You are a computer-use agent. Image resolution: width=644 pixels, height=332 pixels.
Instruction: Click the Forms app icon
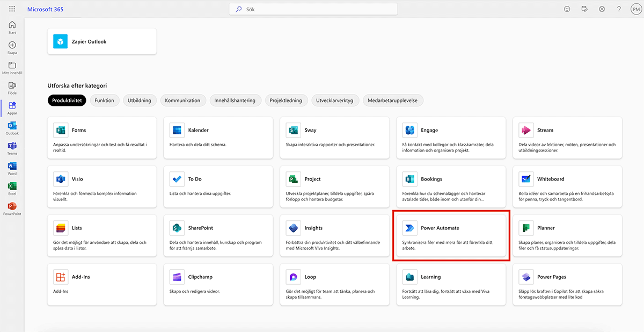pyautogui.click(x=60, y=130)
